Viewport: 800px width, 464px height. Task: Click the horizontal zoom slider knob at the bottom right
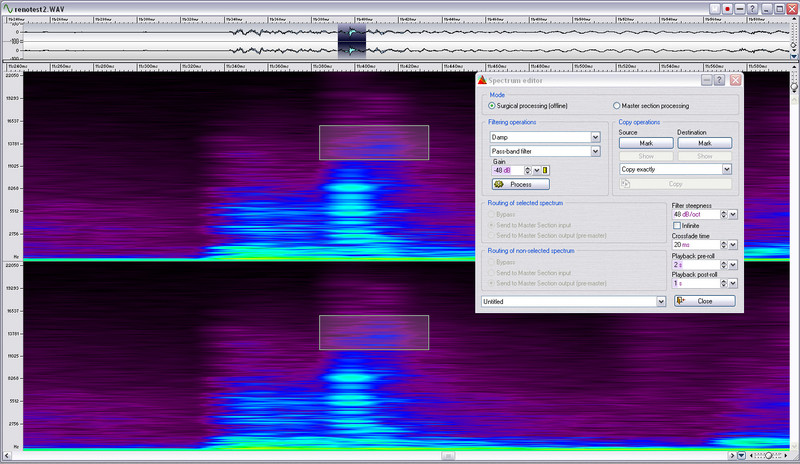768,455
